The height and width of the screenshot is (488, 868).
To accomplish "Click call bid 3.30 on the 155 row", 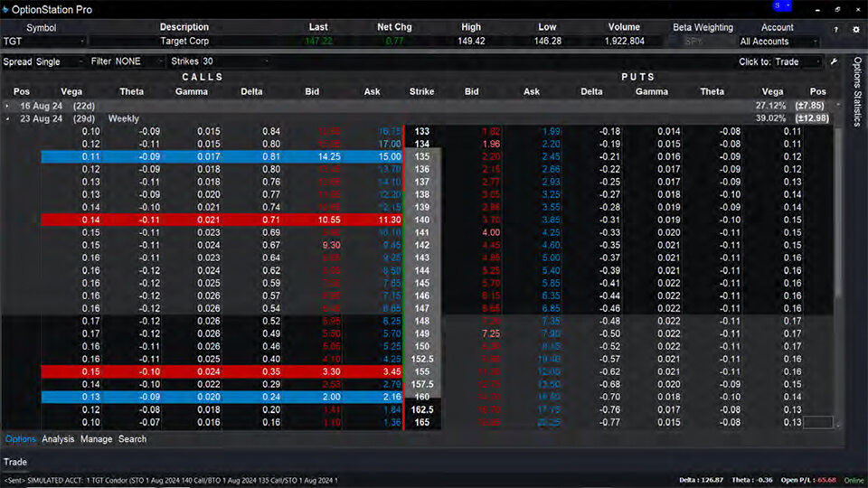I will click(x=331, y=371).
